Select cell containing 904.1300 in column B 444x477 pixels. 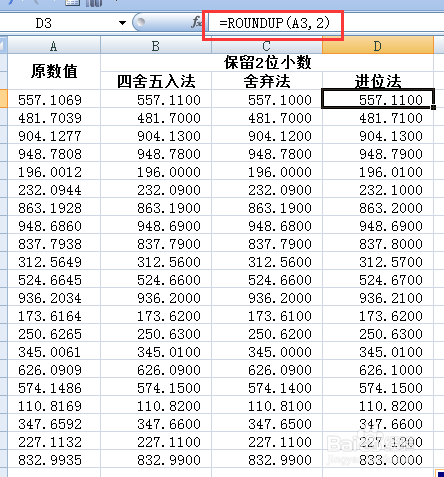click(x=156, y=136)
